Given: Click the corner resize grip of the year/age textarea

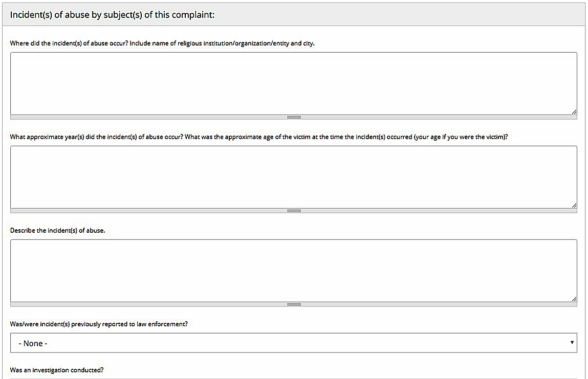Looking at the screenshot, I should (574, 206).
